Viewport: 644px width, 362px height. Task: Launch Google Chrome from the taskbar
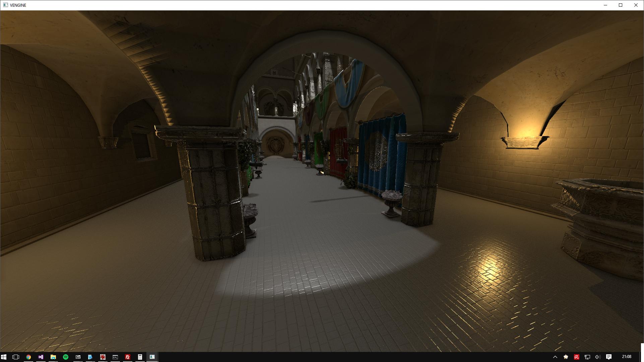[28, 357]
